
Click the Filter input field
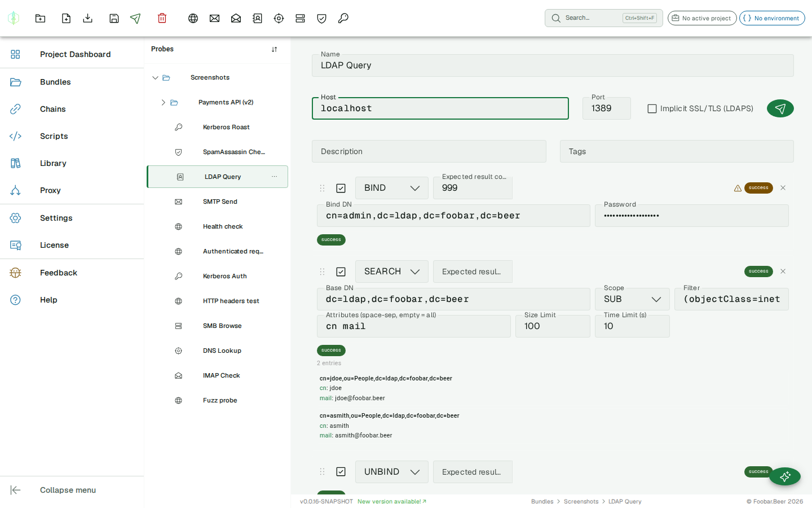coord(731,299)
